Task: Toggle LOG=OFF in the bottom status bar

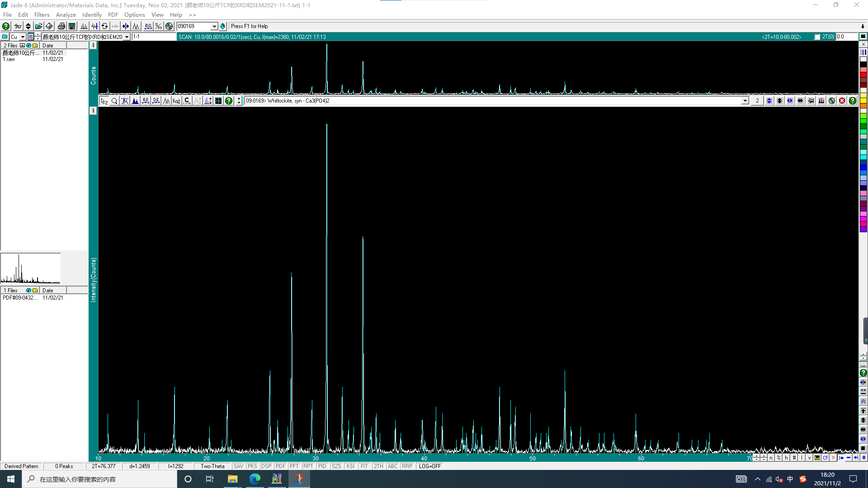Action: pos(429,466)
